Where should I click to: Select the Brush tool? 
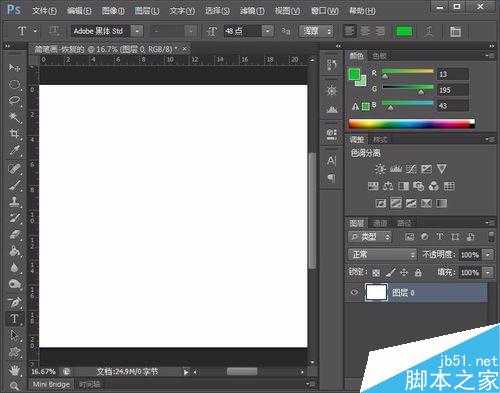(14, 185)
